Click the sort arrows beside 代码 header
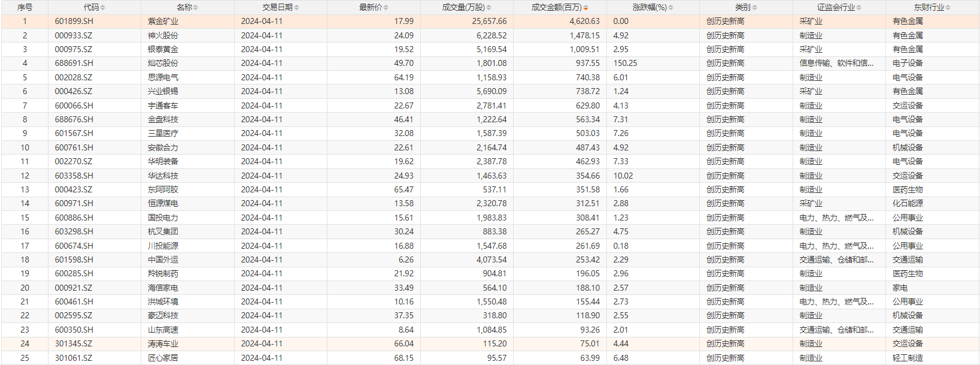 pos(103,8)
